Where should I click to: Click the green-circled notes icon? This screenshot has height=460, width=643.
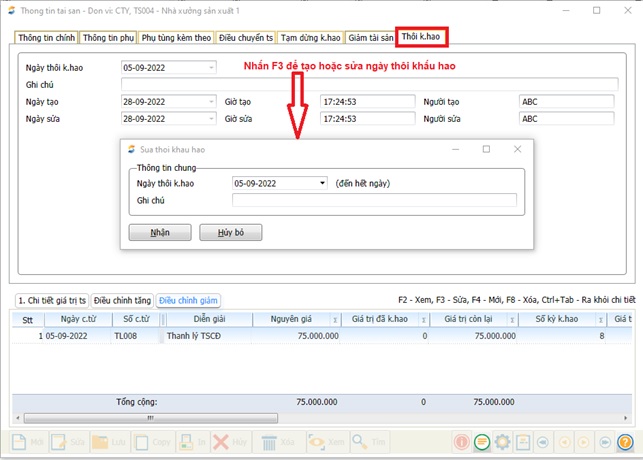(482, 441)
